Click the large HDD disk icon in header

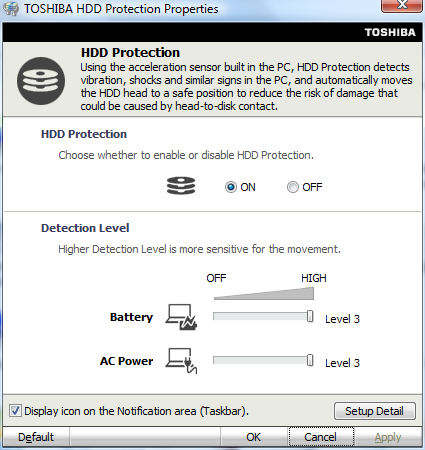pos(41,81)
